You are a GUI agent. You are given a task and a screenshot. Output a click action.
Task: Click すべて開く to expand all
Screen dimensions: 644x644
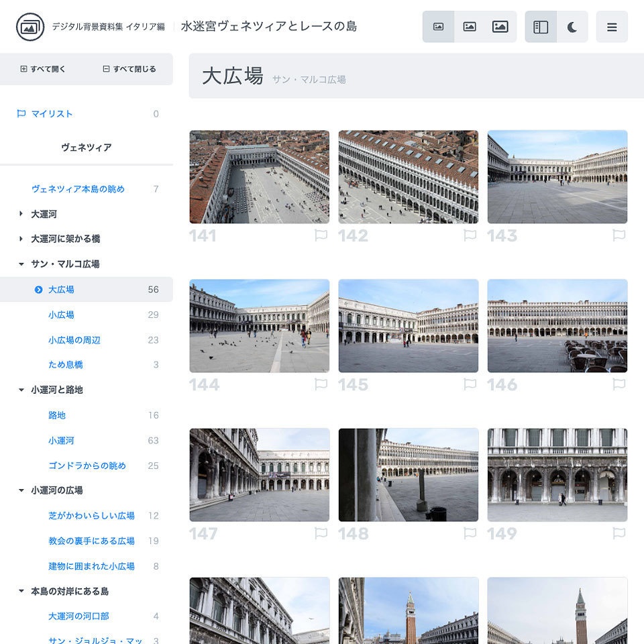(43, 69)
